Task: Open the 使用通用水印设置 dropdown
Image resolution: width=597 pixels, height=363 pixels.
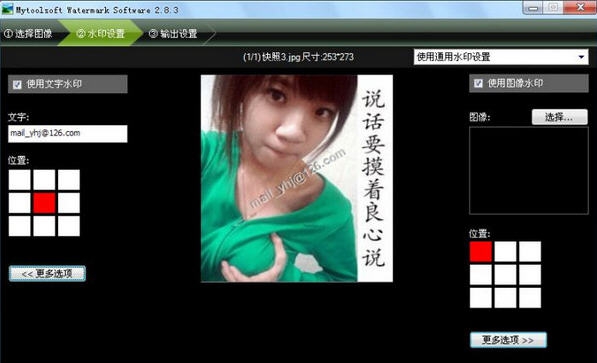Action: click(501, 57)
